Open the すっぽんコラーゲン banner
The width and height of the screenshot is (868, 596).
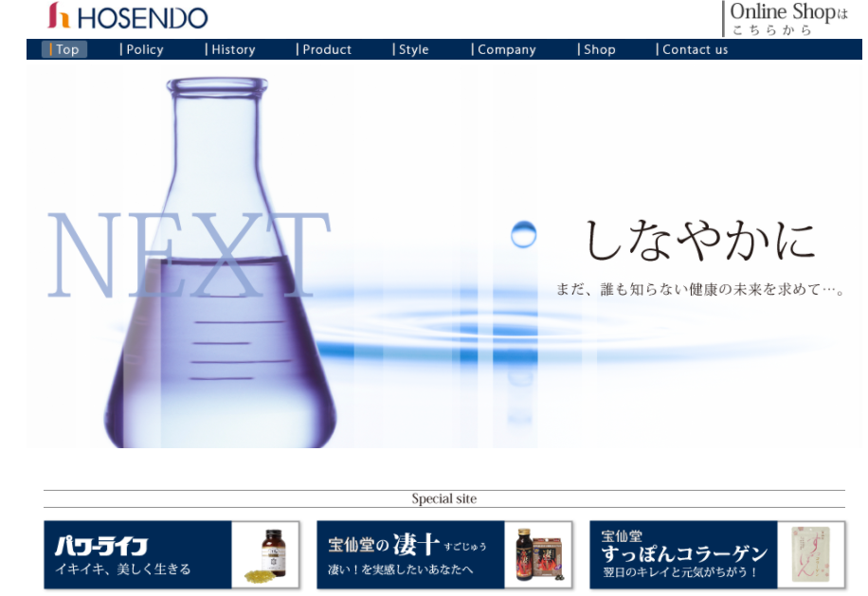click(x=717, y=554)
